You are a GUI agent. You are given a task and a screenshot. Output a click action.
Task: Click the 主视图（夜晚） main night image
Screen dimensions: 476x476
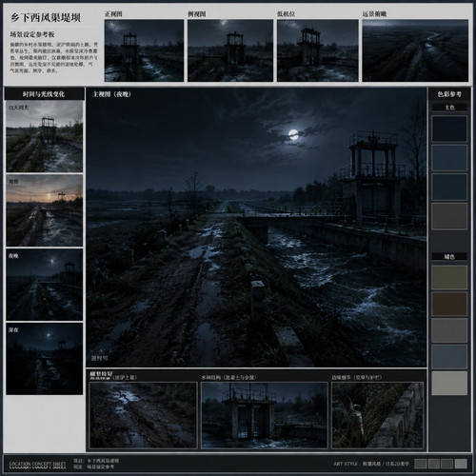coord(256,228)
